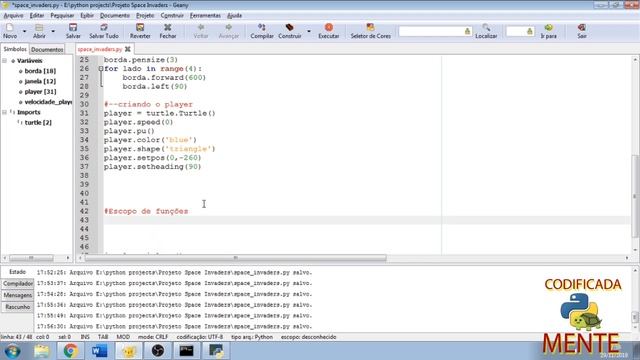Screen dimensions: 640x360
Task: Open the Pesquisar menu
Action: pos(62,16)
